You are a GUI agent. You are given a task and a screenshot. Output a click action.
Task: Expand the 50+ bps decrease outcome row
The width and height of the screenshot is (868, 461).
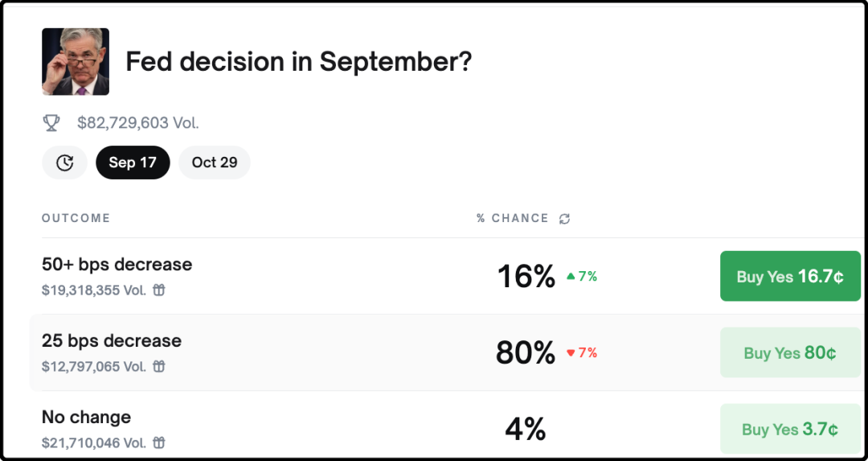click(x=117, y=265)
